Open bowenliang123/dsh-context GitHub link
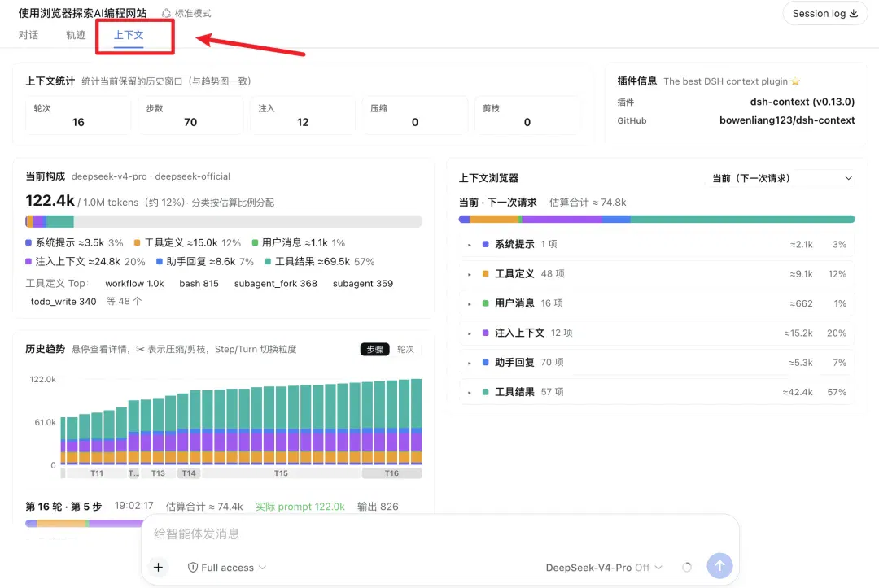This screenshot has height=588, width=879. [x=787, y=120]
